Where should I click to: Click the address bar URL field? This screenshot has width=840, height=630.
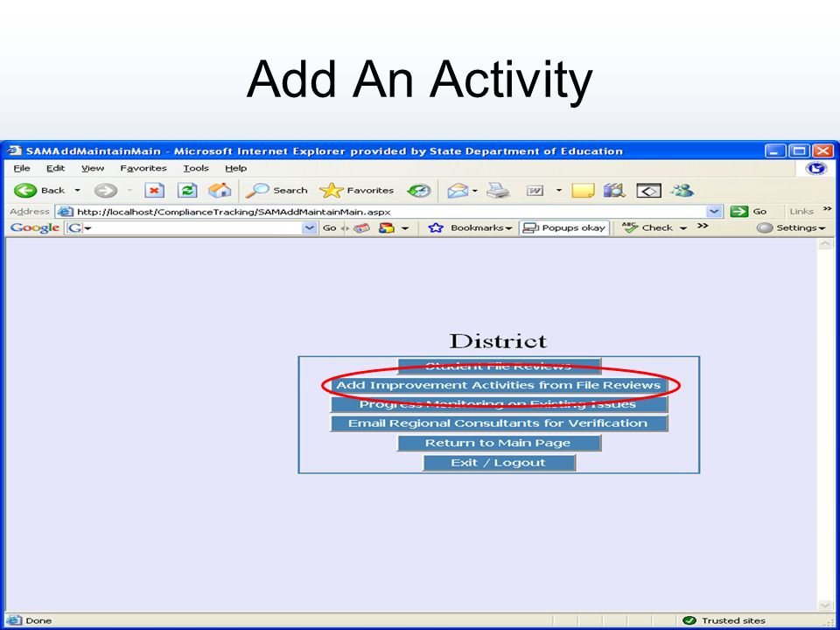[388, 212]
